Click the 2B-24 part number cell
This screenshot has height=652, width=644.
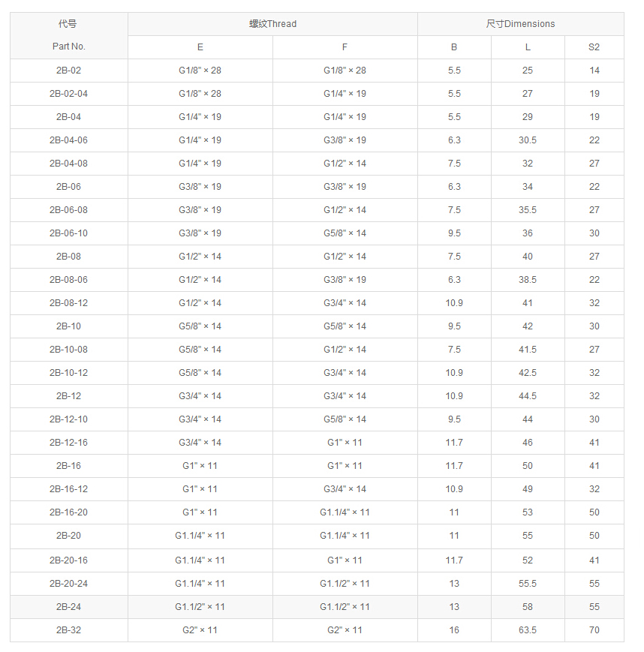pyautogui.click(x=68, y=606)
